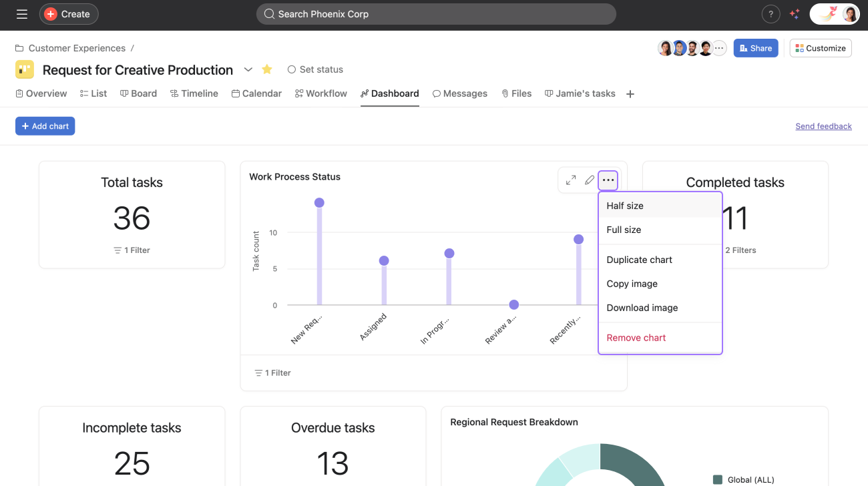Toggle the favorite star for project

(x=267, y=69)
